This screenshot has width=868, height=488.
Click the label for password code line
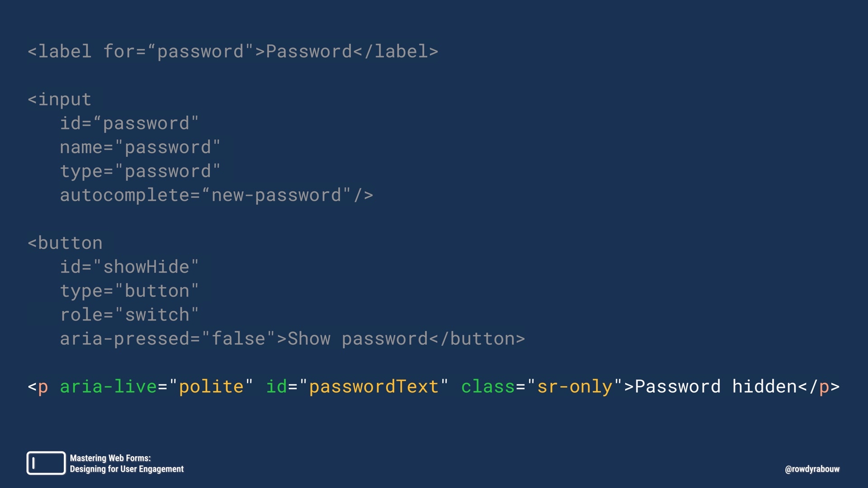click(233, 52)
